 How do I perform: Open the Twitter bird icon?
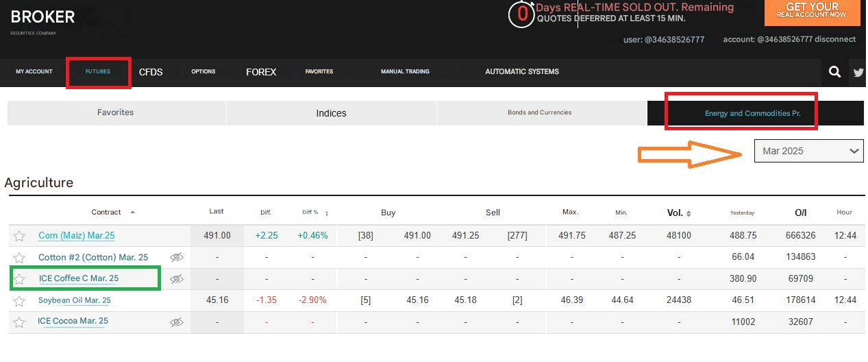point(858,72)
